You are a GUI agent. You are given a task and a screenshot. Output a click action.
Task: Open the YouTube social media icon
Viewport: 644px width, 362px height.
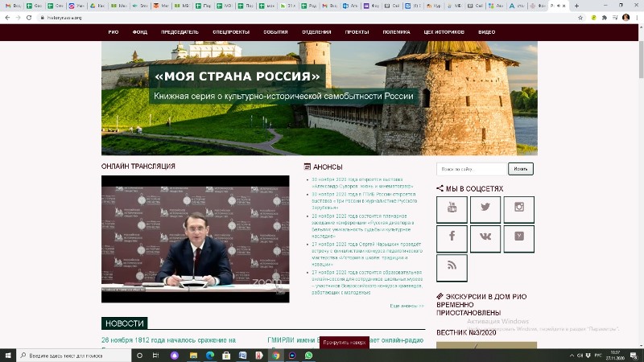tap(452, 209)
